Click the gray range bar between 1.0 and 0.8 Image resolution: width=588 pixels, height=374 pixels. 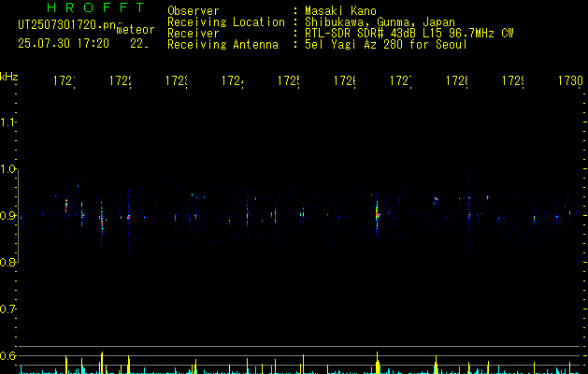pyautogui.click(x=18, y=216)
